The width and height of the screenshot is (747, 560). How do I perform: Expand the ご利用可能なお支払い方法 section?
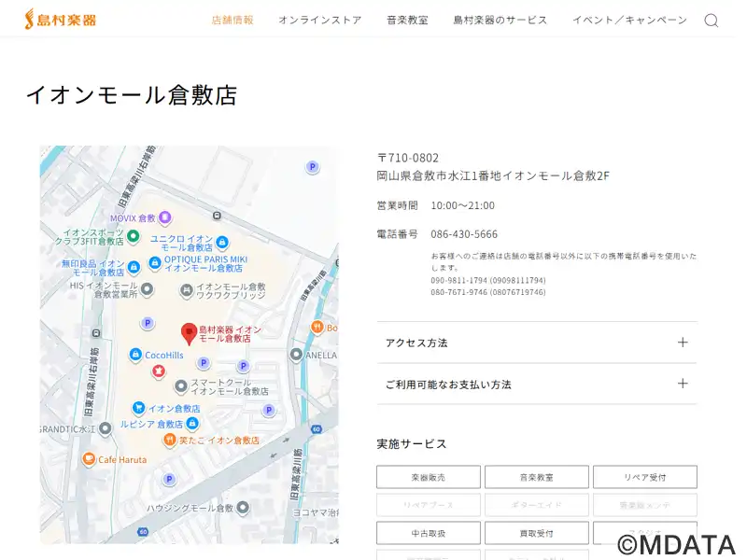(537, 384)
